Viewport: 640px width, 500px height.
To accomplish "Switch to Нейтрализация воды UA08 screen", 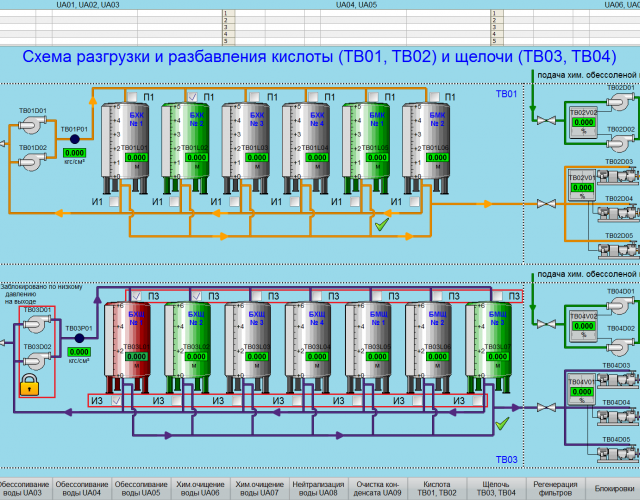I will pyautogui.click(x=318, y=487).
